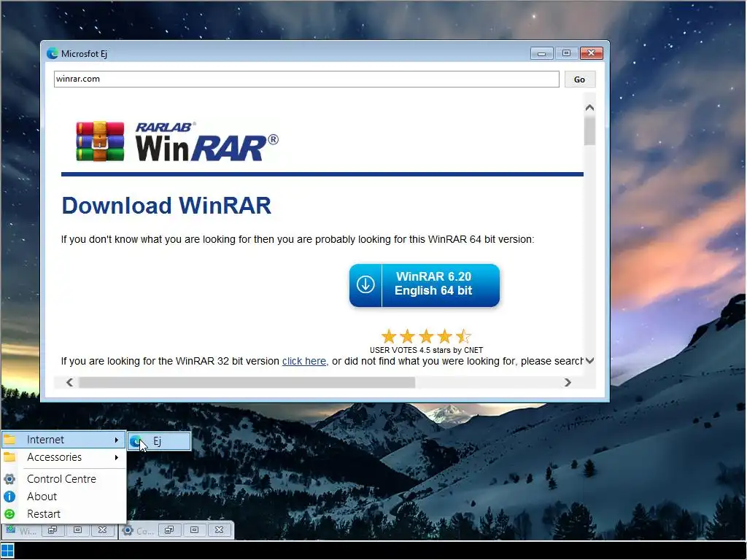Close the minimized Co... window
747x560 pixels.
pyautogui.click(x=219, y=530)
